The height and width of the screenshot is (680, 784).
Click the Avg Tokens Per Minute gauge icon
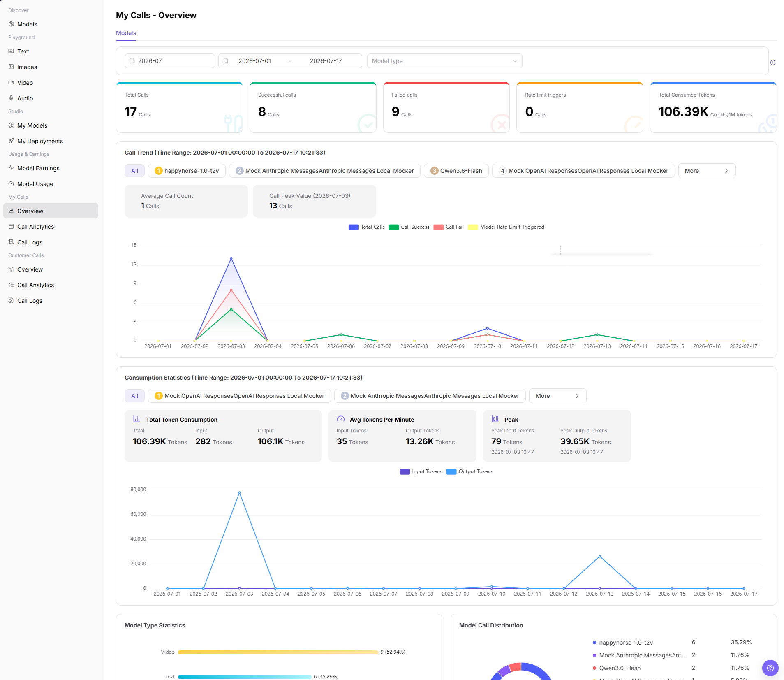click(340, 419)
